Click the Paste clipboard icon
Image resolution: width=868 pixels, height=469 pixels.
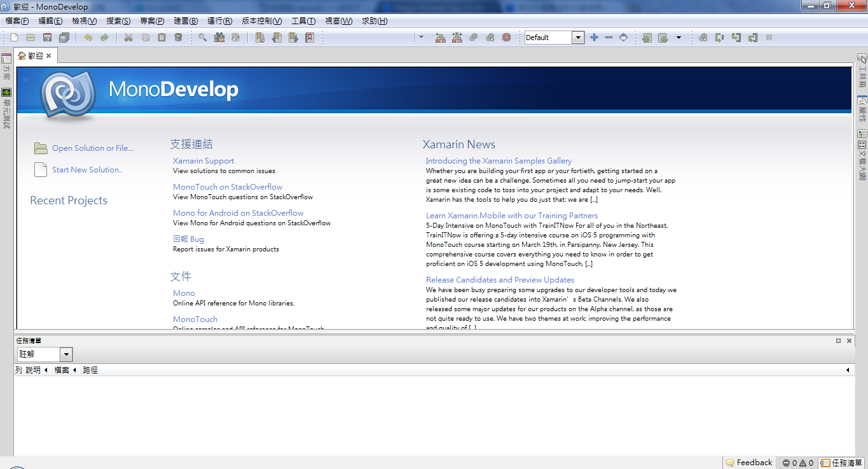point(162,38)
